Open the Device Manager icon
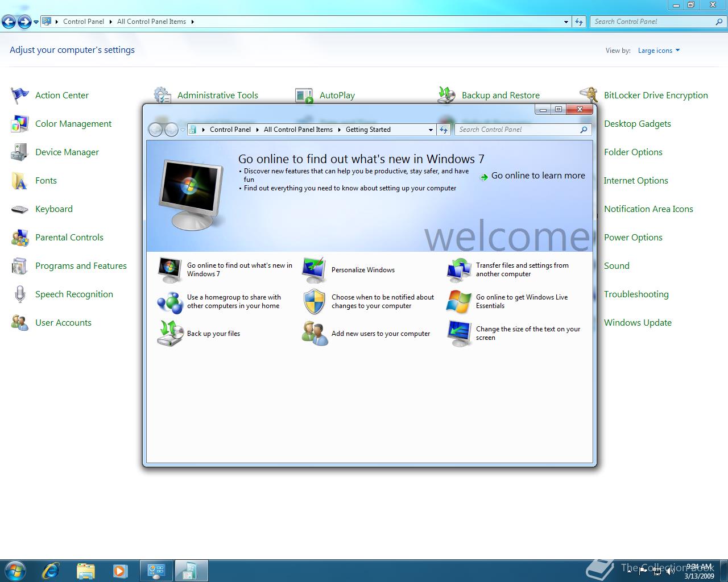The height and width of the screenshot is (582, 728). (x=20, y=152)
